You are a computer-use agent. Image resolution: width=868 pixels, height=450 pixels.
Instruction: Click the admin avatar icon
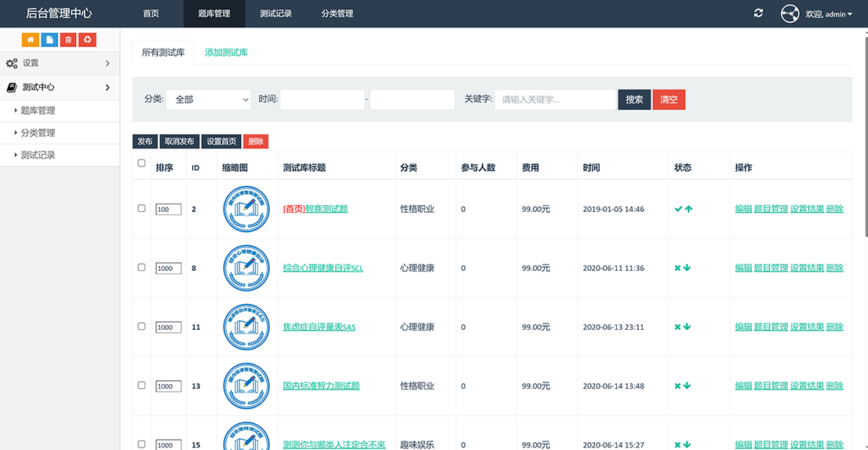[x=790, y=13]
